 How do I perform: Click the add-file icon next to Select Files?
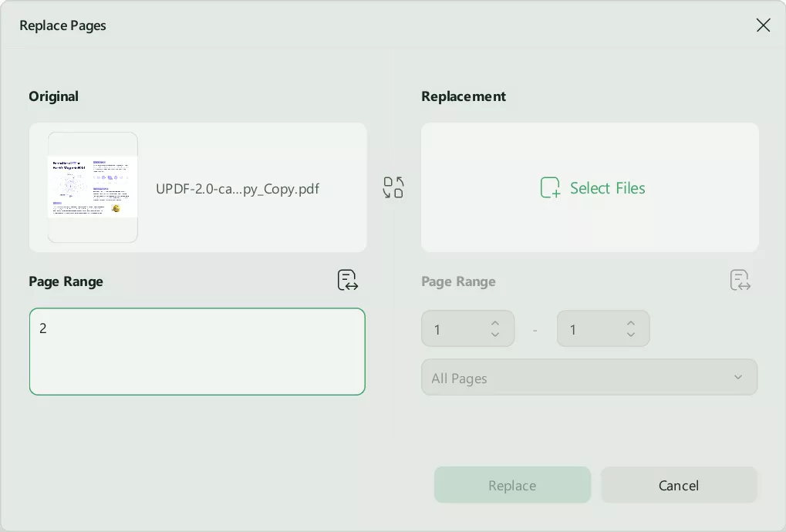coord(550,187)
